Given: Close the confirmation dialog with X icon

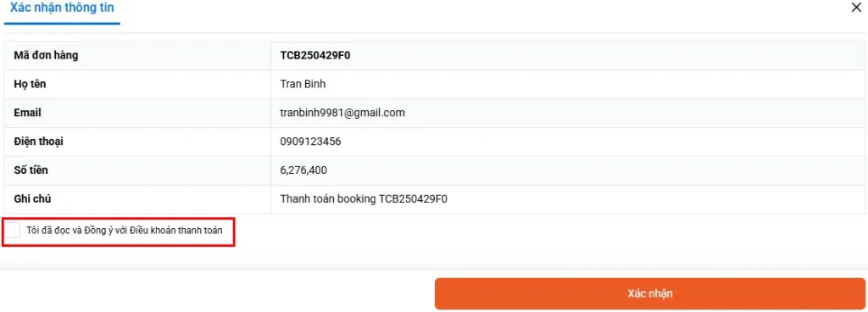Looking at the screenshot, I should click(856, 8).
